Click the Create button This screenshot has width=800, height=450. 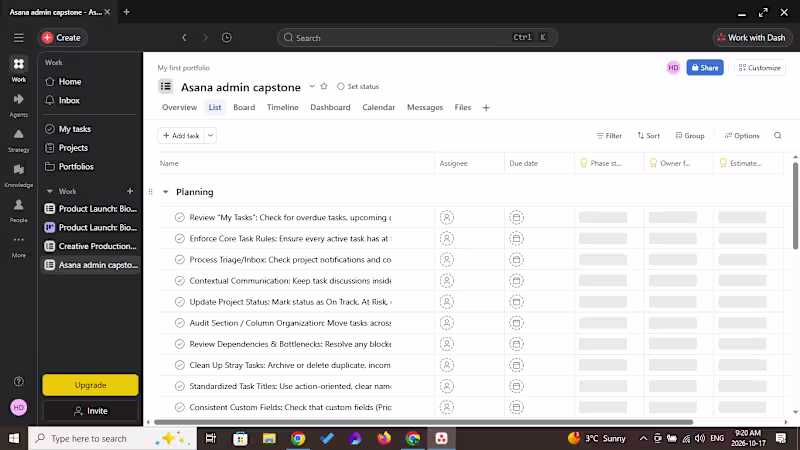[x=62, y=38]
